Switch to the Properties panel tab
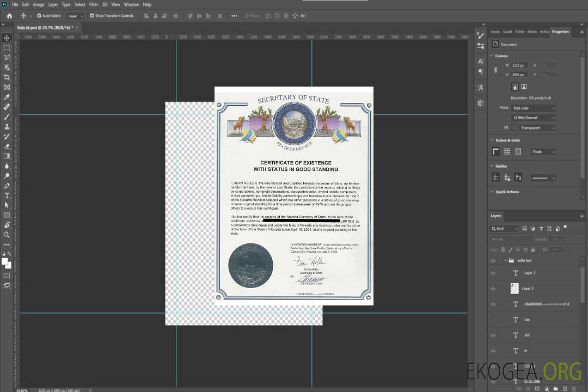 point(560,32)
